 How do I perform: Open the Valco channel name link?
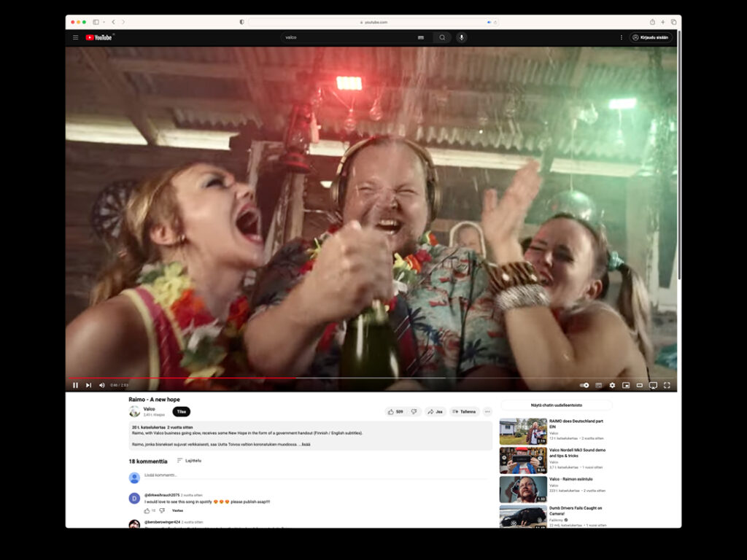pyautogui.click(x=149, y=409)
